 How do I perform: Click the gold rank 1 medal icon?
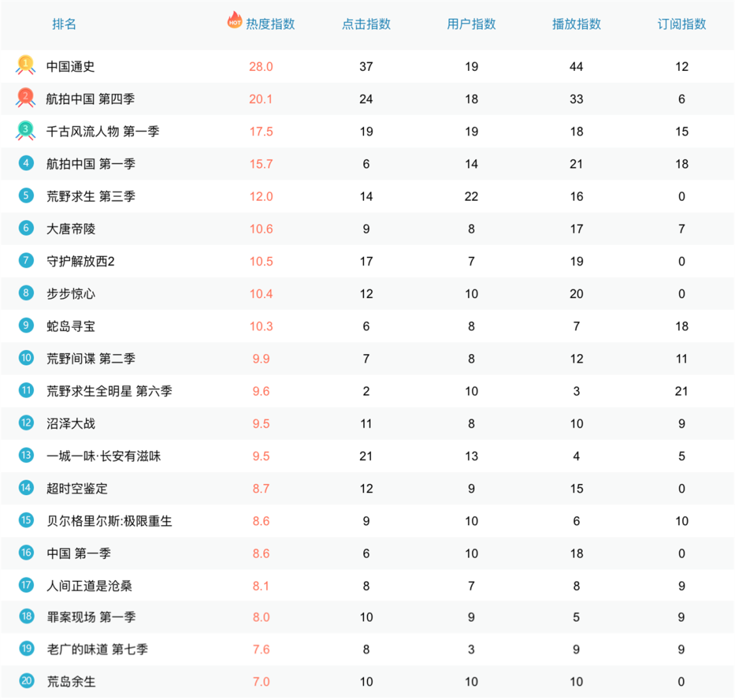pos(26,65)
